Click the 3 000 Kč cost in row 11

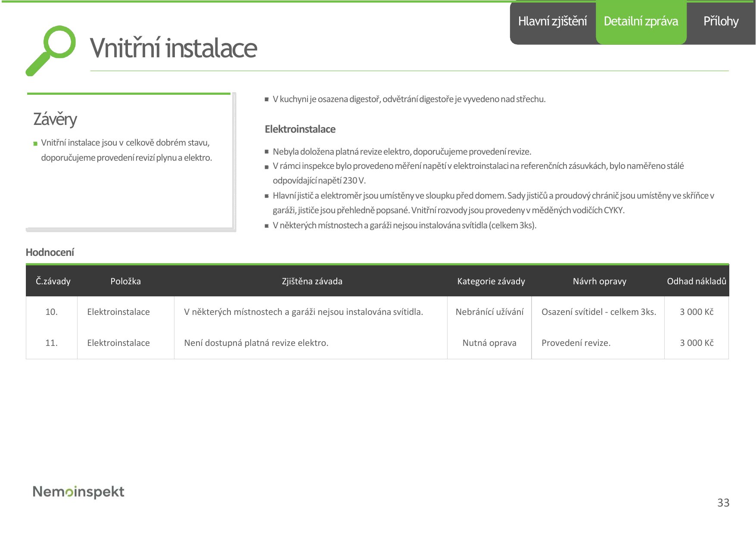point(697,343)
